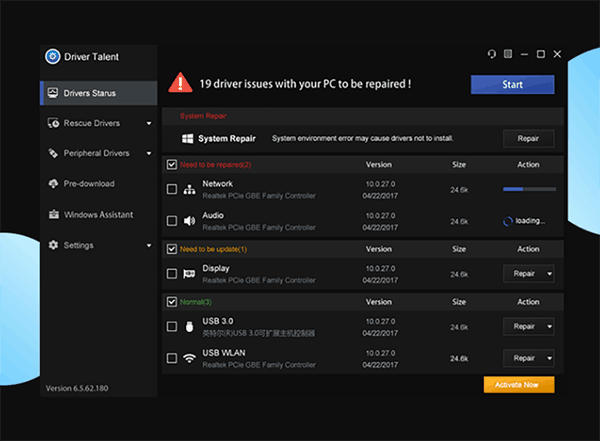Click the Windows logo icon for System Repair
Image resolution: width=600 pixels, height=441 pixels.
tap(188, 138)
